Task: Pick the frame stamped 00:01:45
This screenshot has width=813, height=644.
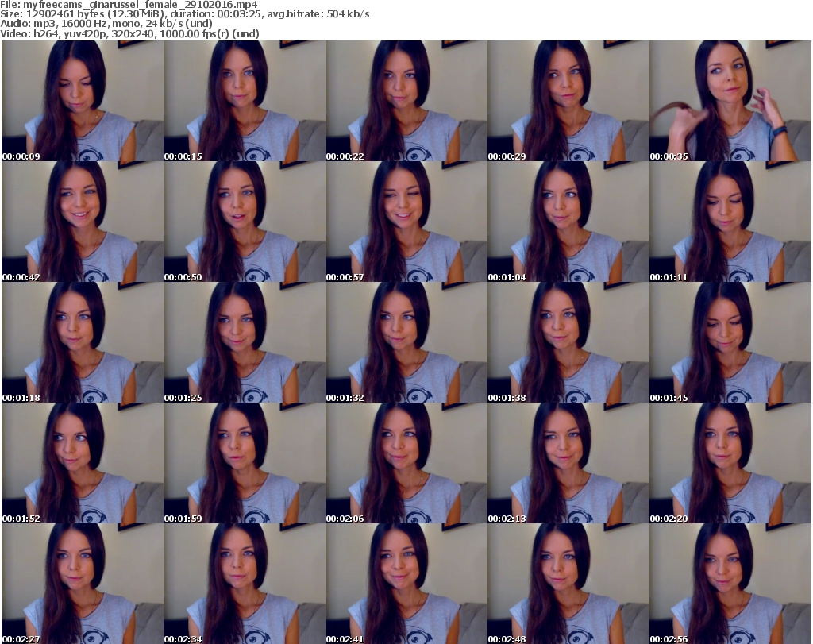Action: pos(730,342)
